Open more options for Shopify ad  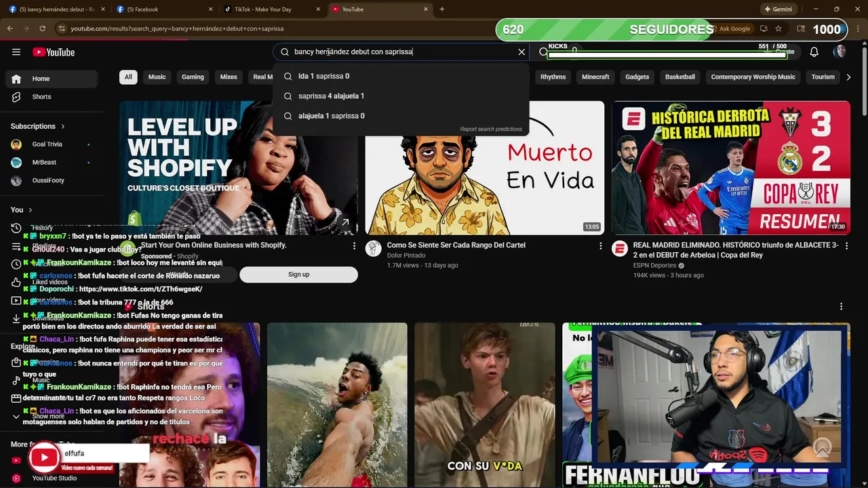click(x=354, y=246)
